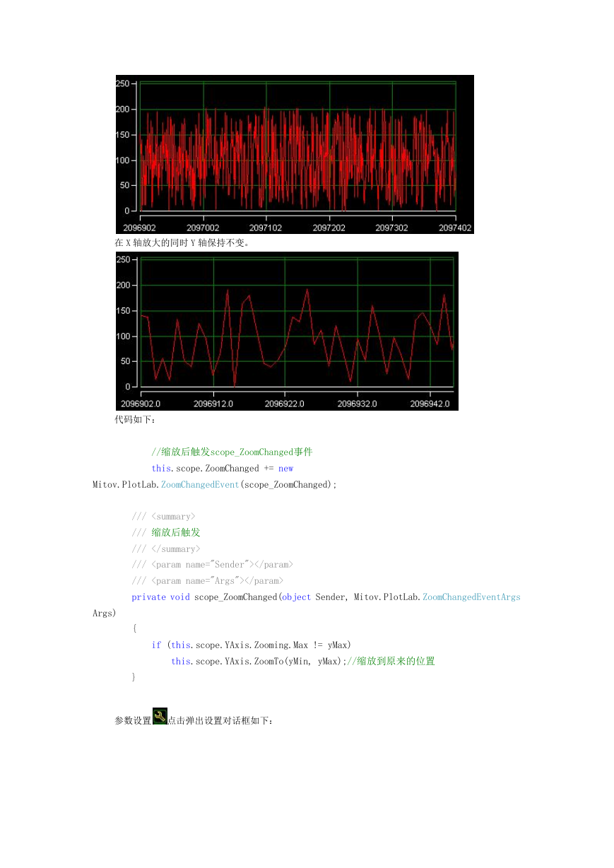Click the param name="Sender" line
614x868 pixels.
[212, 565]
